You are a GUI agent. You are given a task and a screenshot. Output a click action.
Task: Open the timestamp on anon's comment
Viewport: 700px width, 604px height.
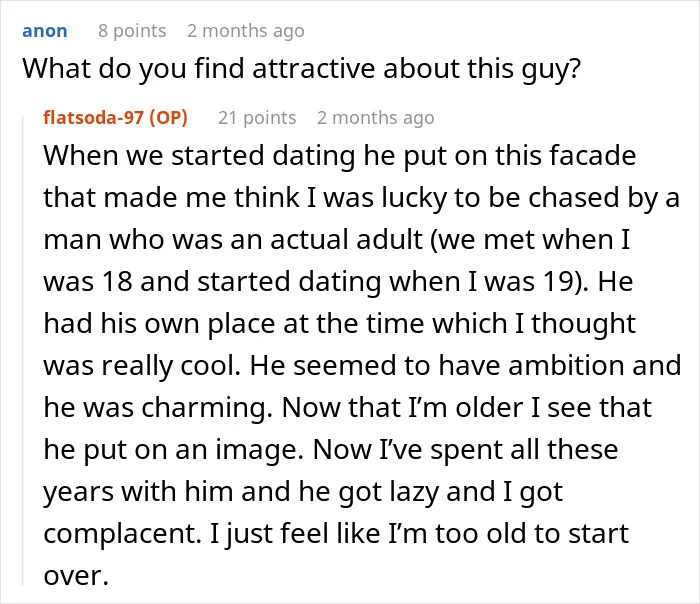point(246,31)
